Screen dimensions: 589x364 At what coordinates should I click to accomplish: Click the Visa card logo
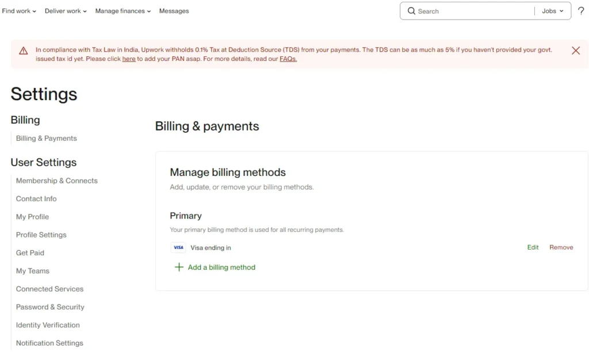[178, 247]
